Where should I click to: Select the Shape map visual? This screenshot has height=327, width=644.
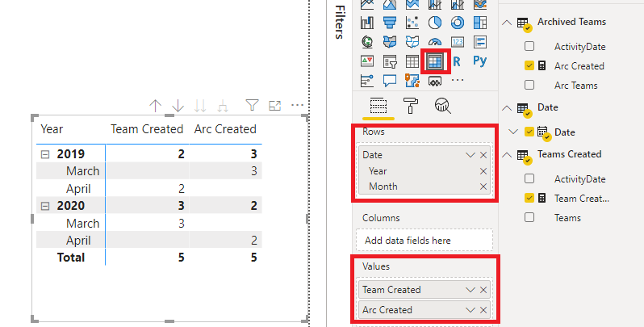tap(412, 41)
